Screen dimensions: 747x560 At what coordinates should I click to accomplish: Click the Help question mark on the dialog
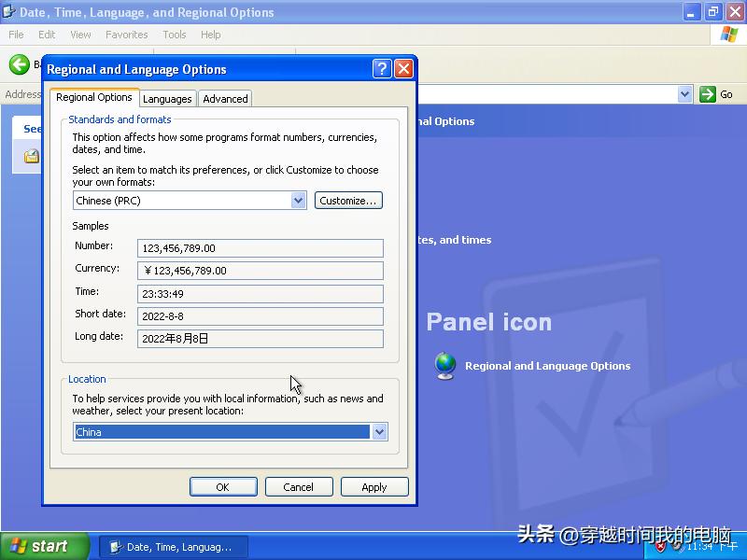click(x=383, y=69)
